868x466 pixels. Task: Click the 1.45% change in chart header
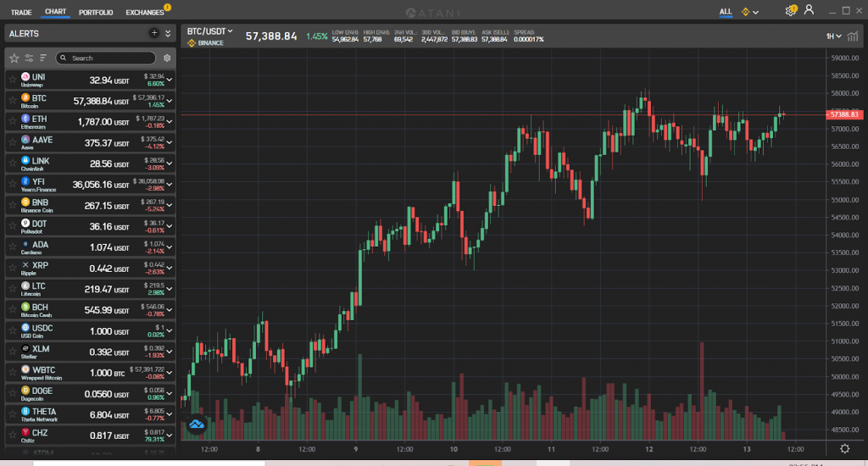317,36
